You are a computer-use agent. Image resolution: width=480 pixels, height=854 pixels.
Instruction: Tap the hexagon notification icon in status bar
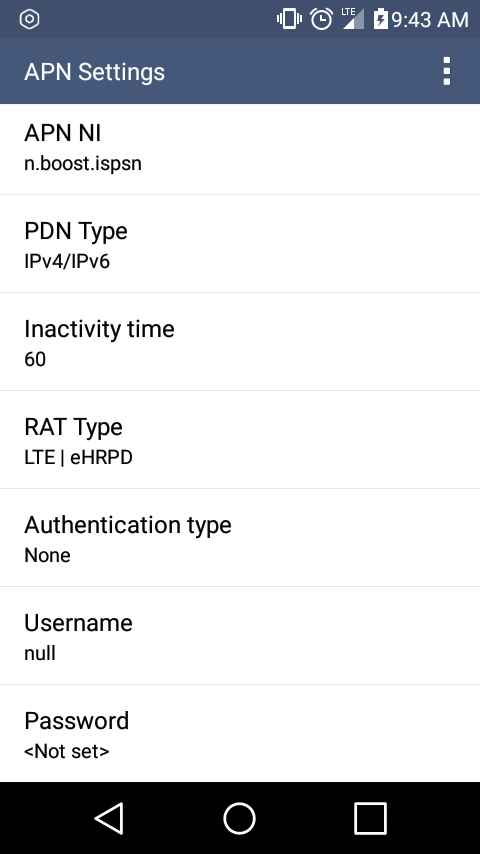click(x=29, y=19)
